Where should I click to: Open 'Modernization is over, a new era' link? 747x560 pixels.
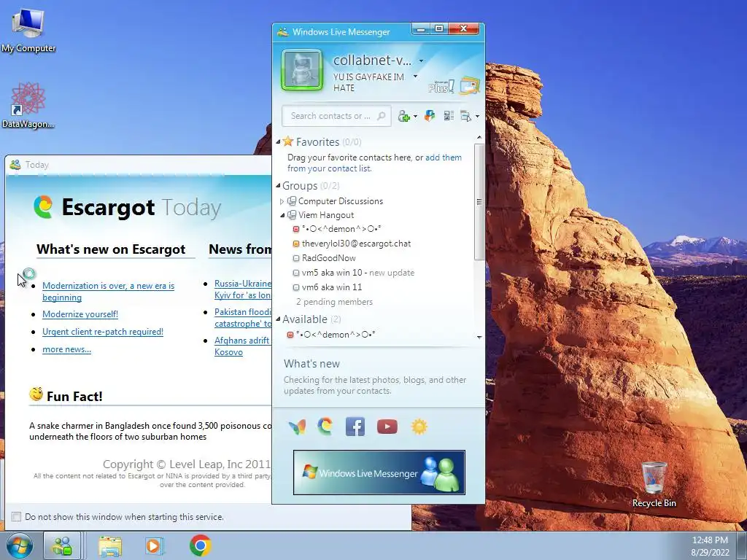tap(108, 292)
